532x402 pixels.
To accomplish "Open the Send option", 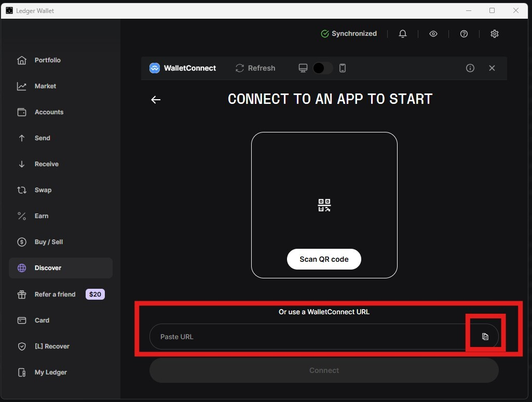I will point(43,138).
